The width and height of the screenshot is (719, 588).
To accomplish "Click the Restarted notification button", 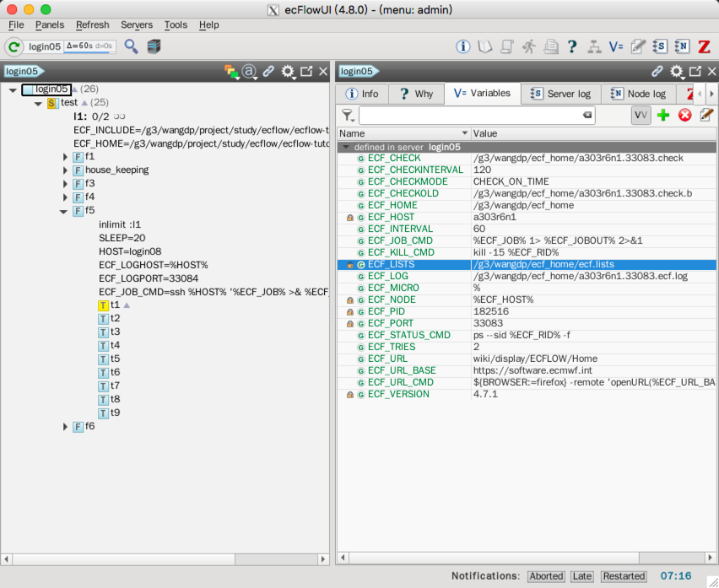I will [x=624, y=576].
